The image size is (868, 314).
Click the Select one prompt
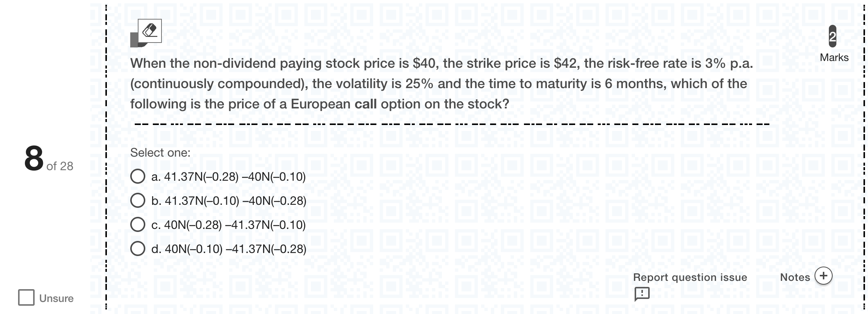[x=160, y=152]
